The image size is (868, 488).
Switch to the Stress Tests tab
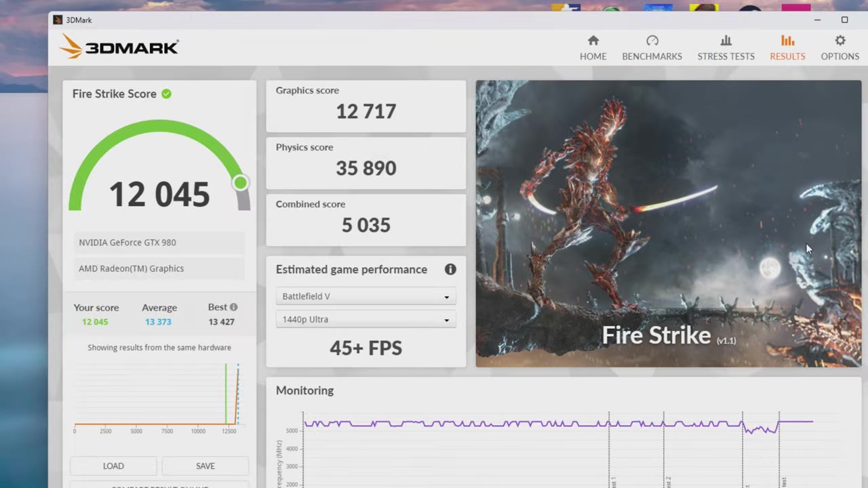(x=726, y=48)
